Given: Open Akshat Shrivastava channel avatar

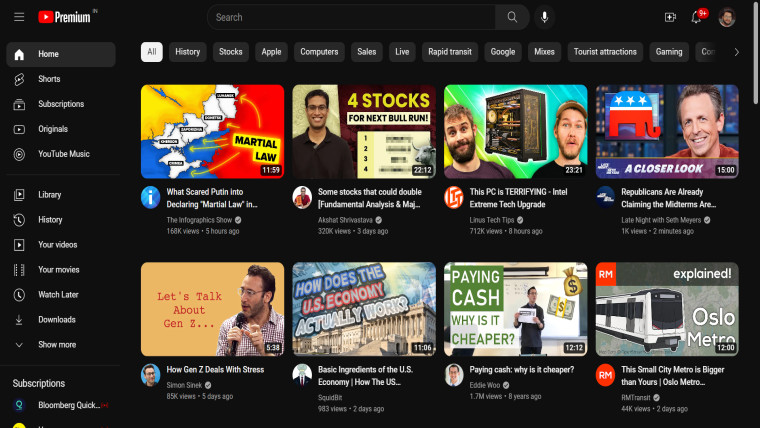Looking at the screenshot, I should [302, 197].
